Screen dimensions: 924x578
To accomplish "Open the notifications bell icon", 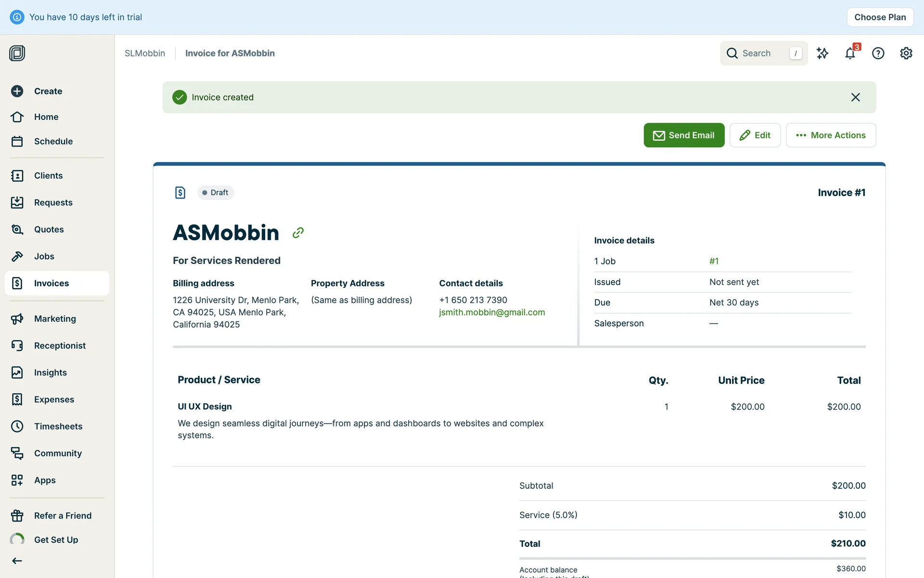I will tap(850, 53).
